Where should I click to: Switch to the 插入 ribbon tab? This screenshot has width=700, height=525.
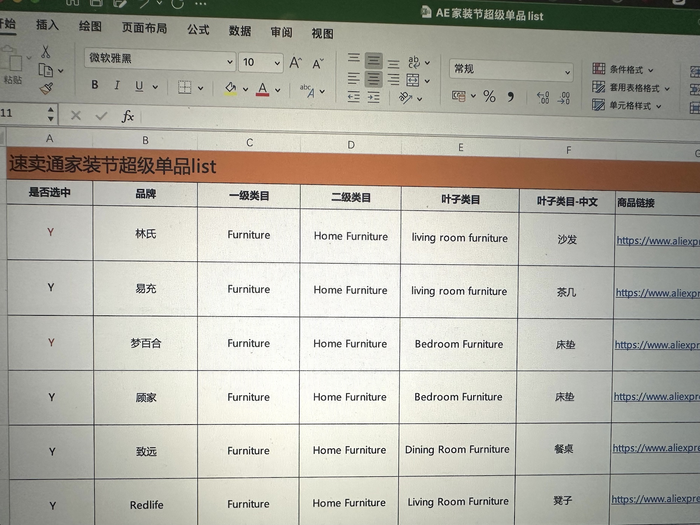(x=47, y=25)
